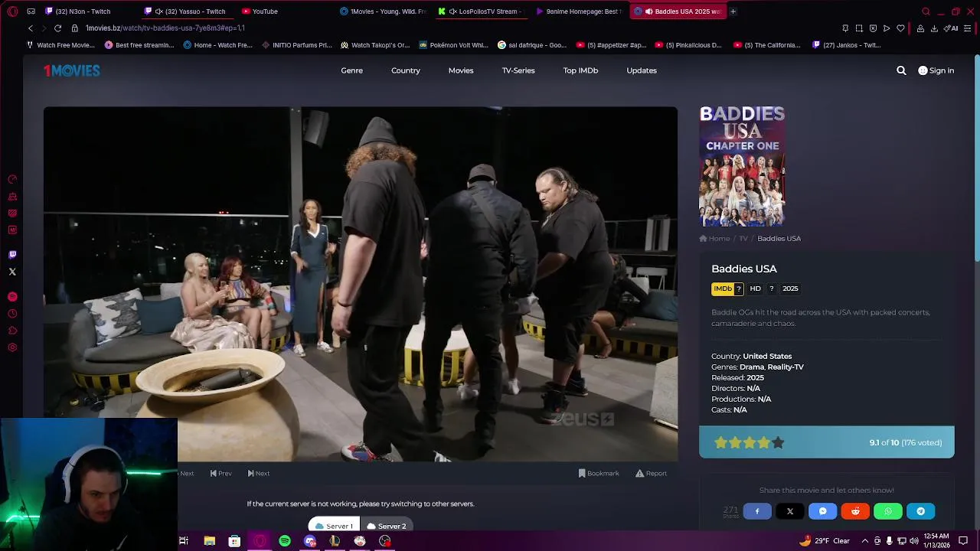Click the Home breadcrumb link

point(714,239)
